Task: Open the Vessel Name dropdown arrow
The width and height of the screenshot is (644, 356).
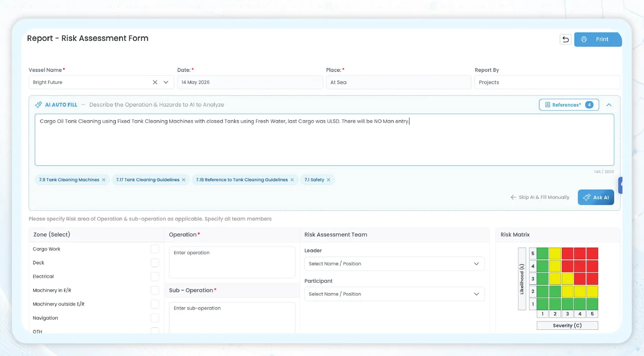Action: click(166, 82)
